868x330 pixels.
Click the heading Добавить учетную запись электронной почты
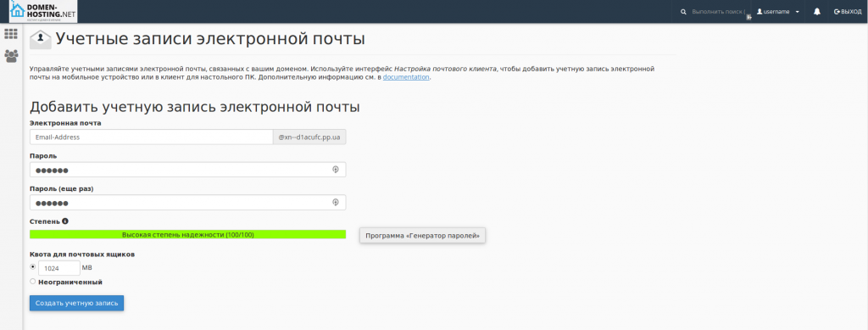195,107
